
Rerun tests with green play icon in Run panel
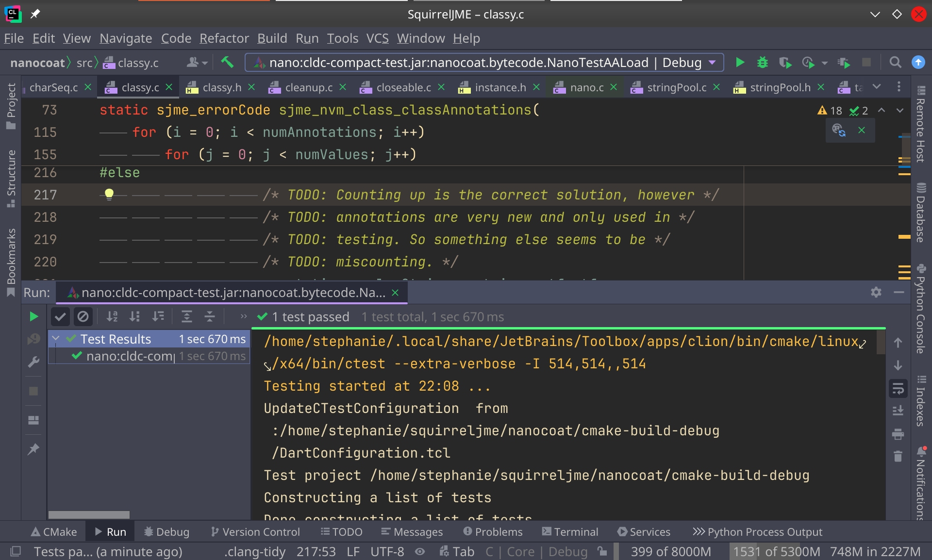click(33, 317)
